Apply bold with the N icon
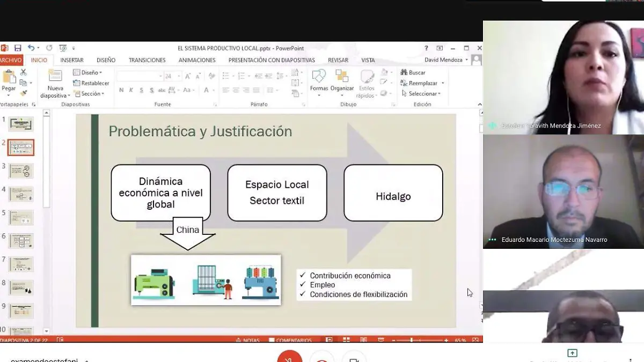 coord(121,90)
